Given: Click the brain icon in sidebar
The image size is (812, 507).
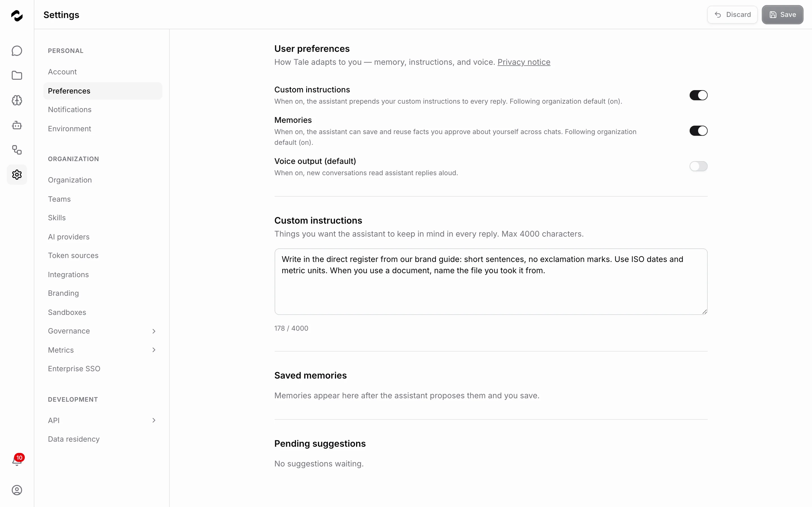Looking at the screenshot, I should coord(17,100).
